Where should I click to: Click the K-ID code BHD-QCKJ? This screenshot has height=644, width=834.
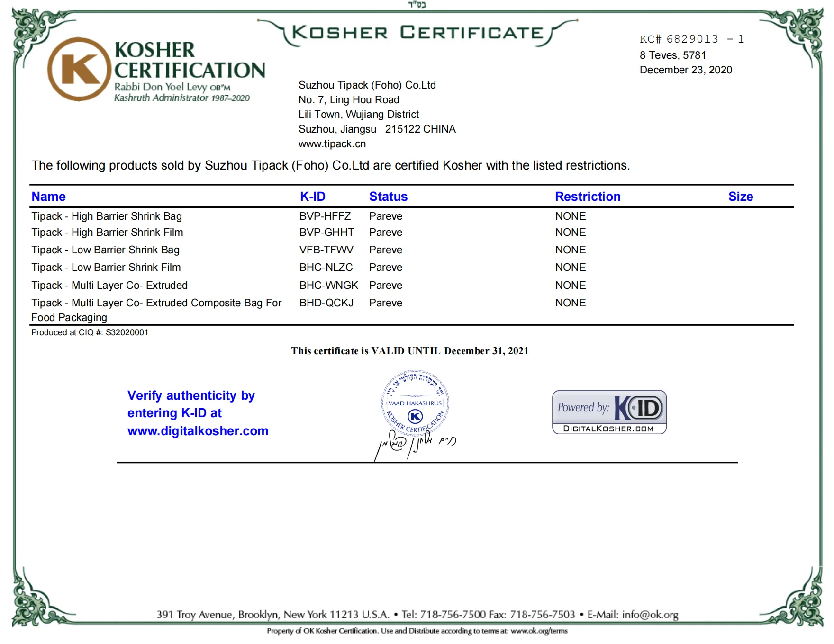click(x=326, y=303)
